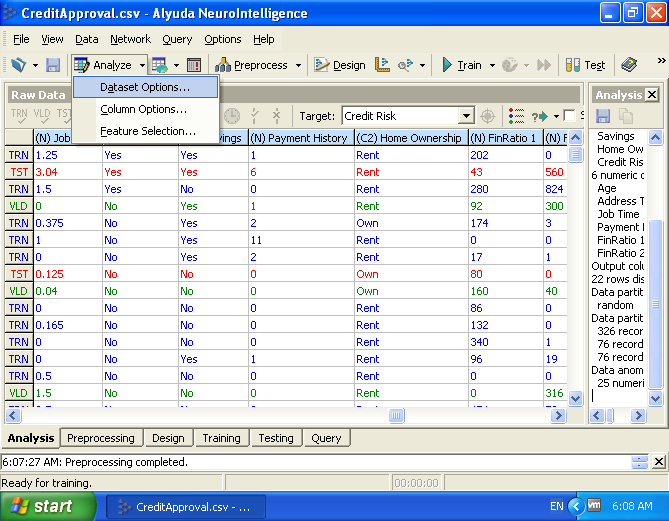Viewport: 669px width, 521px height.
Task: Click the continue training double-arrow icon
Action: coord(544,65)
